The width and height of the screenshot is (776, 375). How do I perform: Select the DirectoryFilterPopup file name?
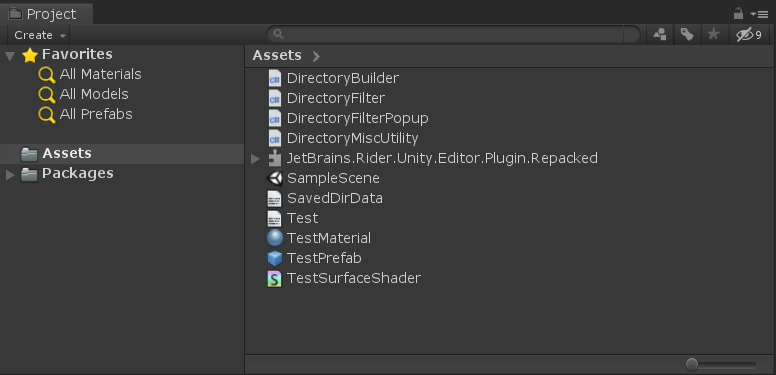[358, 118]
